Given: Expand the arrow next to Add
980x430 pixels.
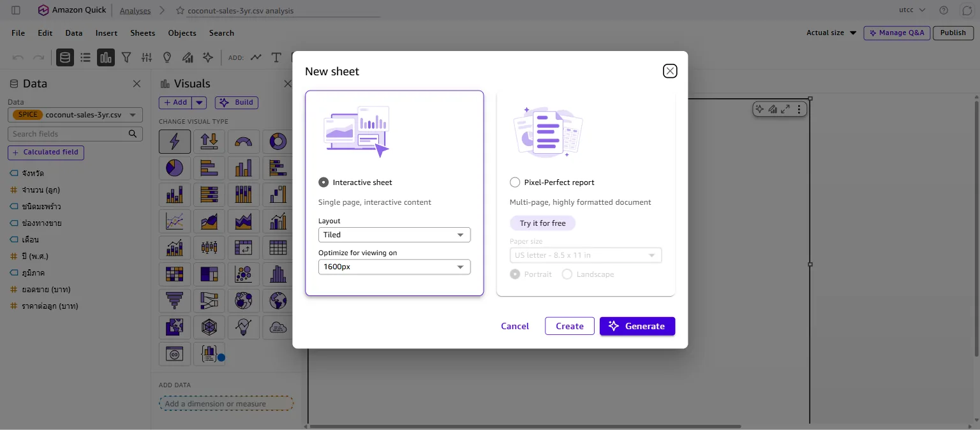Looking at the screenshot, I should click(x=198, y=102).
